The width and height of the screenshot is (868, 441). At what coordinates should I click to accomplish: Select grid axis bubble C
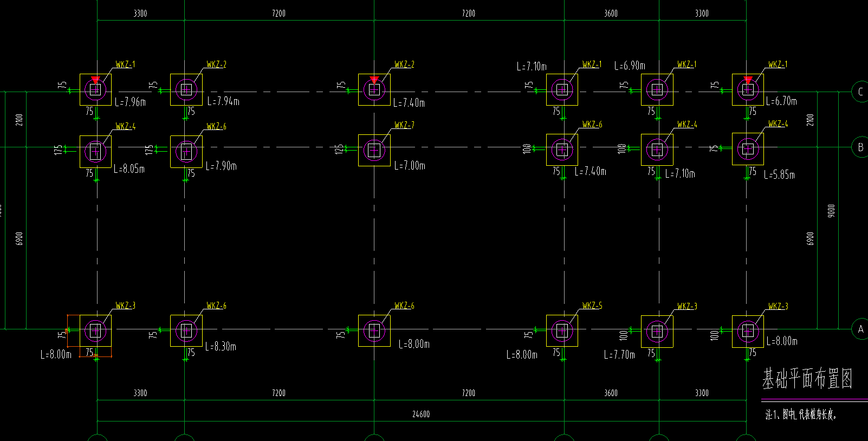click(x=860, y=92)
